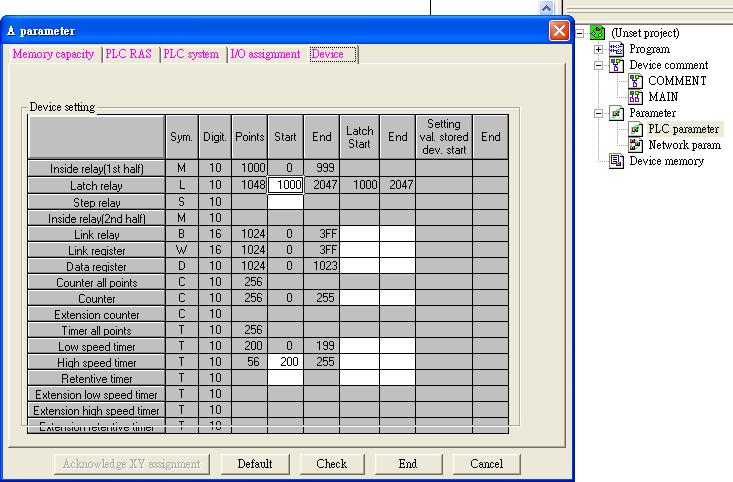Click the Unset project root icon
This screenshot has width=733, height=482.
point(598,33)
